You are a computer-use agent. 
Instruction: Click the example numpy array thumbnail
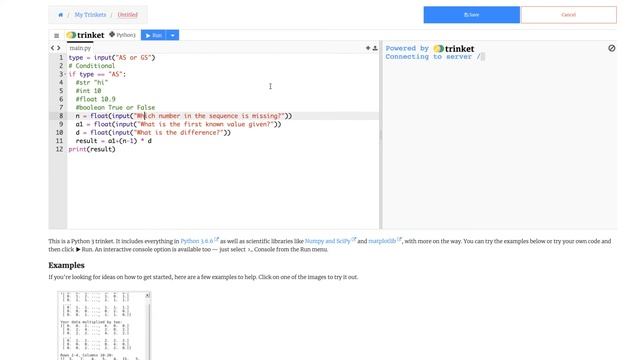pos(104,325)
